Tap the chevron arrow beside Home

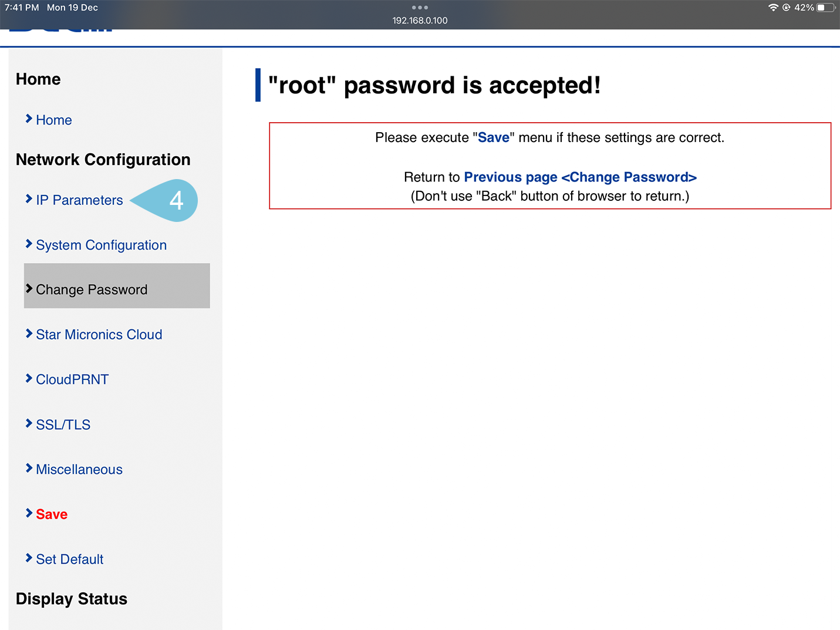29,119
